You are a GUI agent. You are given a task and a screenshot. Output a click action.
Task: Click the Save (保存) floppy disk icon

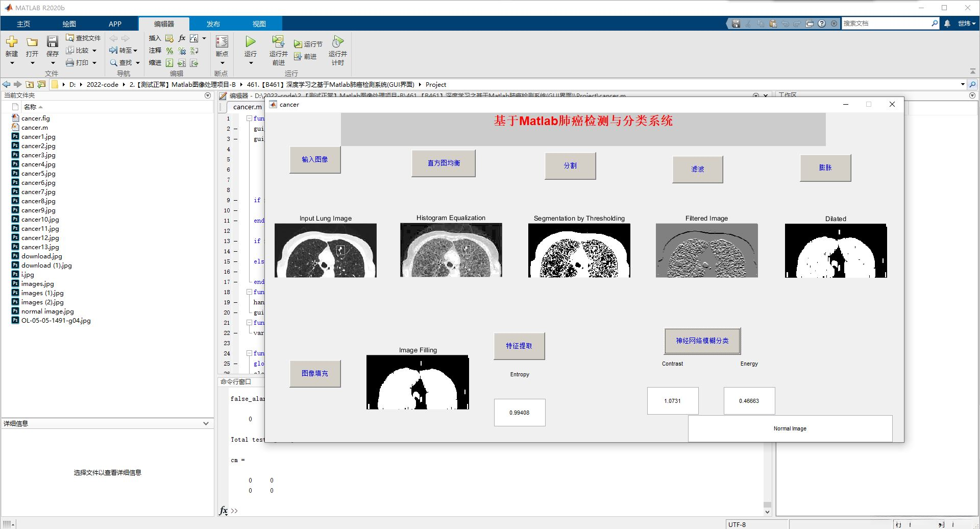[x=53, y=42]
